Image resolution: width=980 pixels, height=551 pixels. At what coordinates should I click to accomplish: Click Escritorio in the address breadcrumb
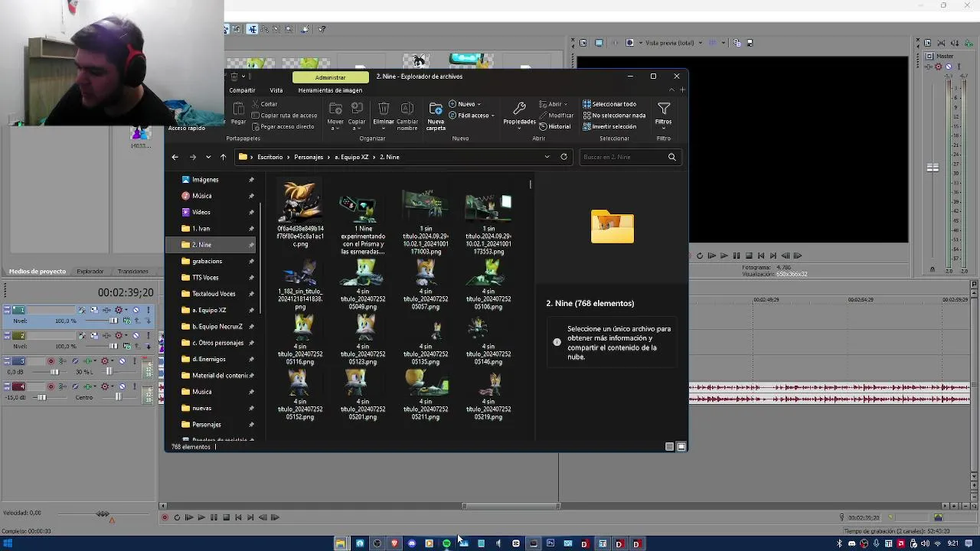click(269, 157)
